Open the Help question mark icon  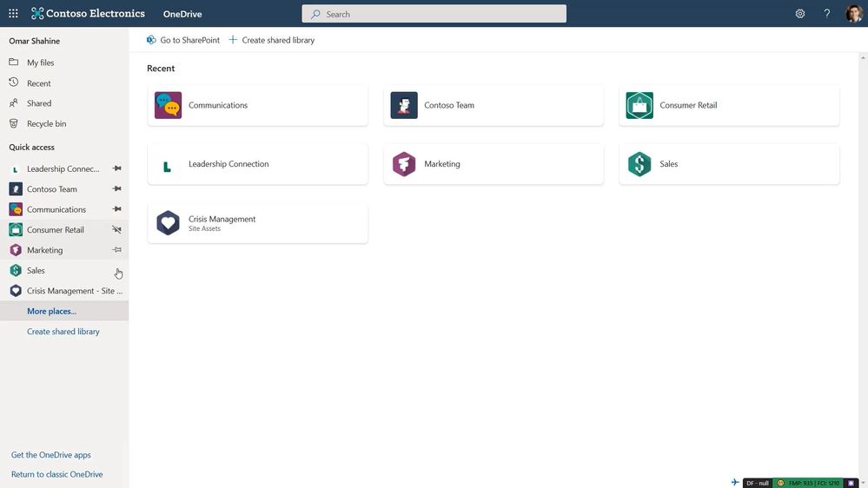click(x=826, y=14)
